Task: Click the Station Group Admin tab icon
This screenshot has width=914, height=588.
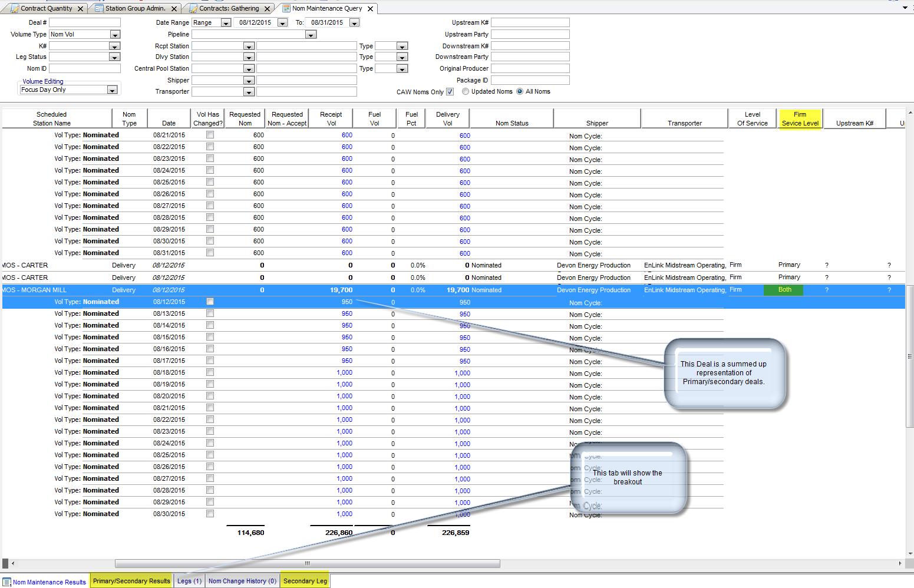Action: pos(99,8)
